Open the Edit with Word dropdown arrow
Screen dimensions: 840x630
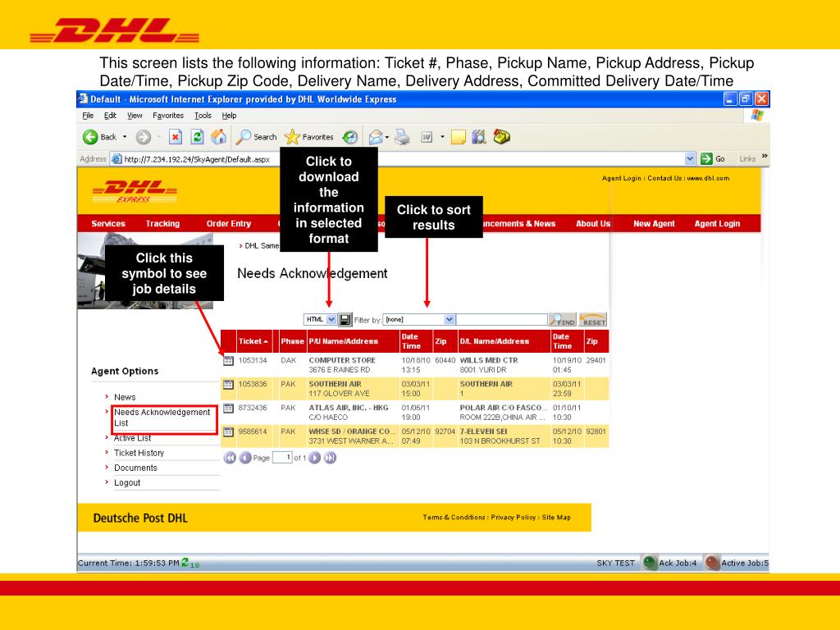coord(442,137)
